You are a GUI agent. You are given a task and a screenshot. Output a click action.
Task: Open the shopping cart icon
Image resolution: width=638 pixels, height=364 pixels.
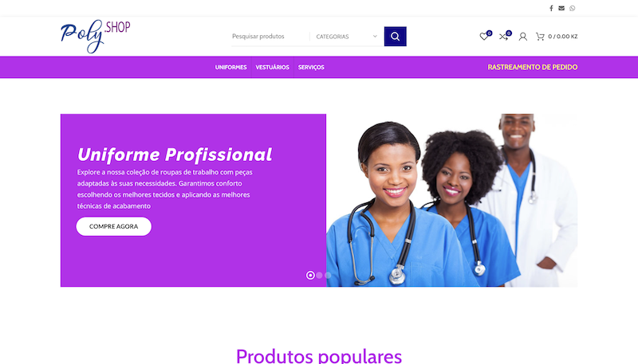(540, 37)
